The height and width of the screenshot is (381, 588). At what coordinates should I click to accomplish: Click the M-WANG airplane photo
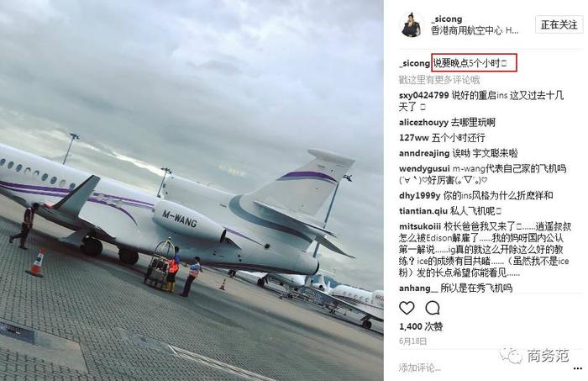192,190
